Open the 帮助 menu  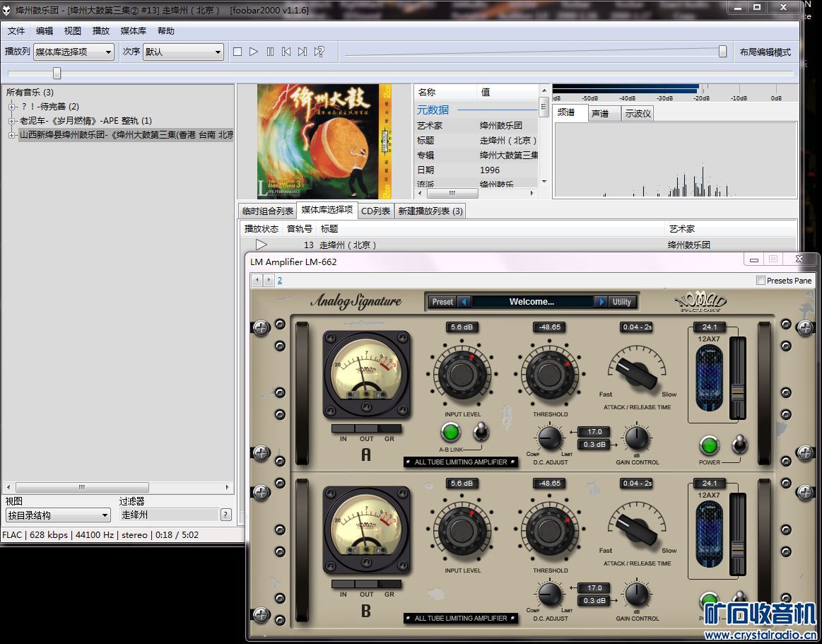[x=166, y=31]
